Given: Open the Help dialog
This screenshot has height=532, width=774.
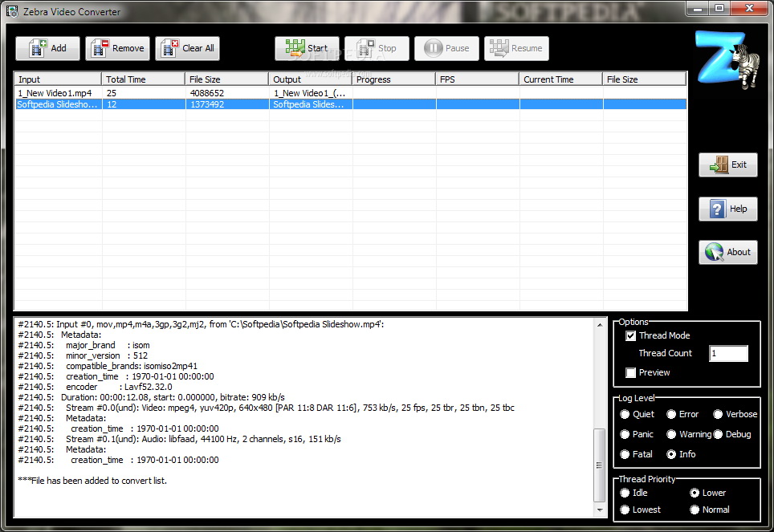Looking at the screenshot, I should click(x=728, y=209).
